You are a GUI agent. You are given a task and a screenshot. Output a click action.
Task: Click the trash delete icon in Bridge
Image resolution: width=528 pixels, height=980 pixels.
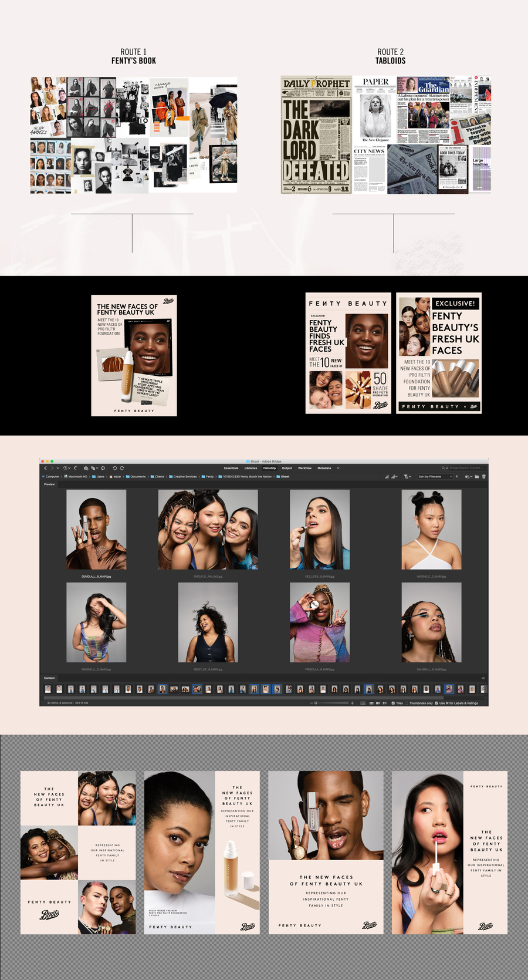[484, 476]
